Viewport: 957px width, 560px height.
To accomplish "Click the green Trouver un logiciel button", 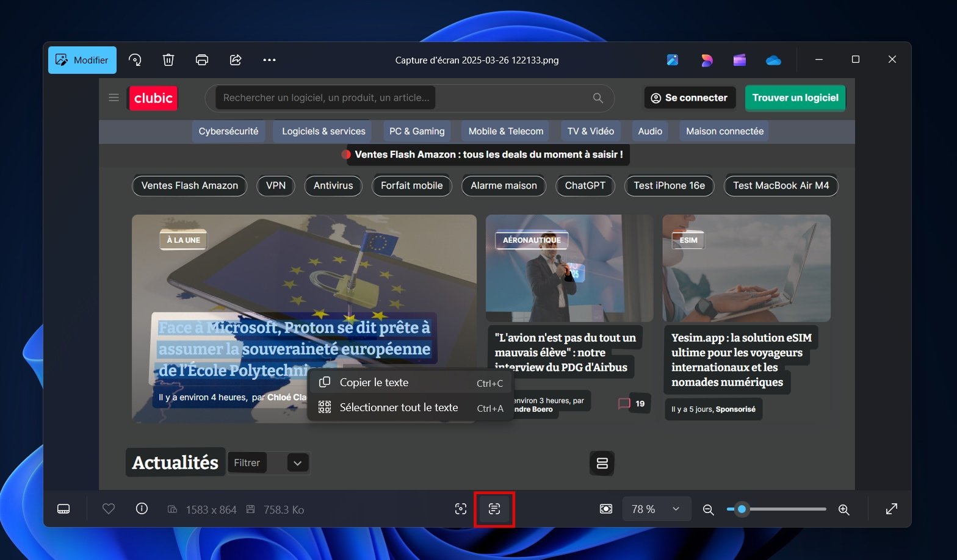I will [x=795, y=98].
